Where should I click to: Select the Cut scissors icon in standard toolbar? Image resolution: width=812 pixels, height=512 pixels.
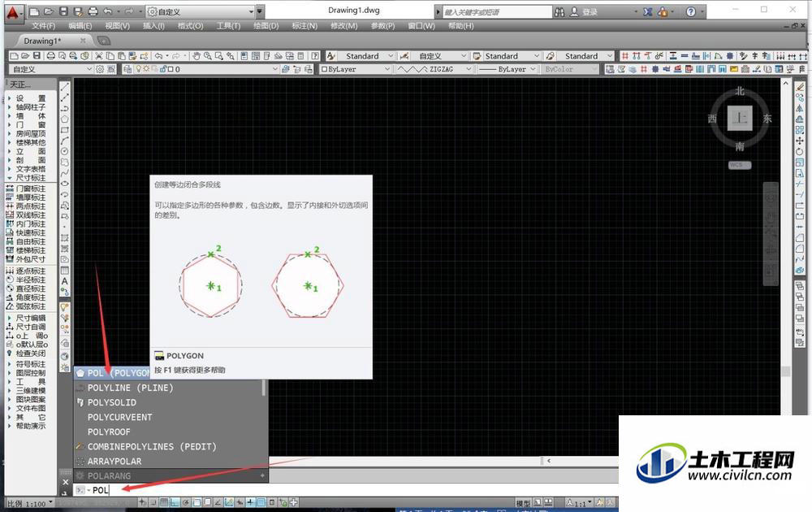(99, 56)
